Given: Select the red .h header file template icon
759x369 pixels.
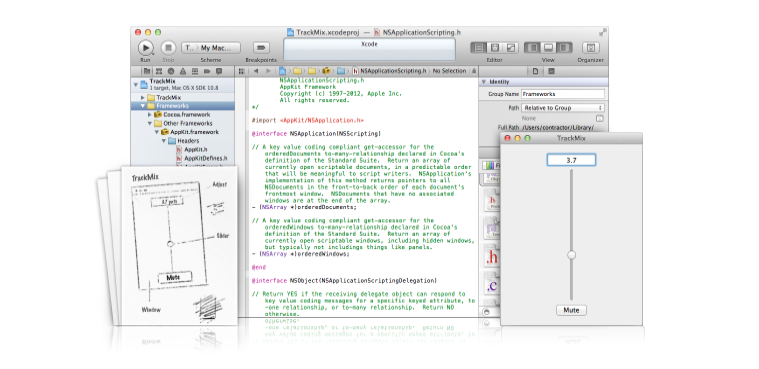Looking at the screenshot, I should point(491,256).
